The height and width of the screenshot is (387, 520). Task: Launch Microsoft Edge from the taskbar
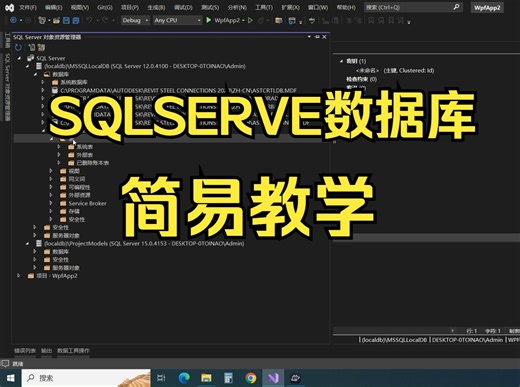[x=184, y=378]
